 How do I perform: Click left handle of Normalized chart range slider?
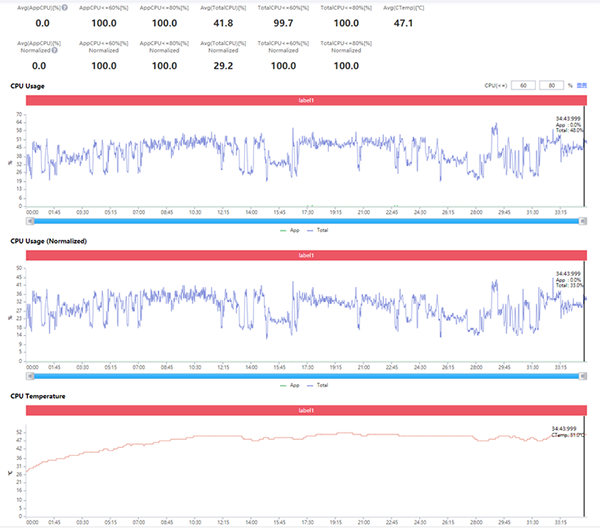(x=31, y=375)
